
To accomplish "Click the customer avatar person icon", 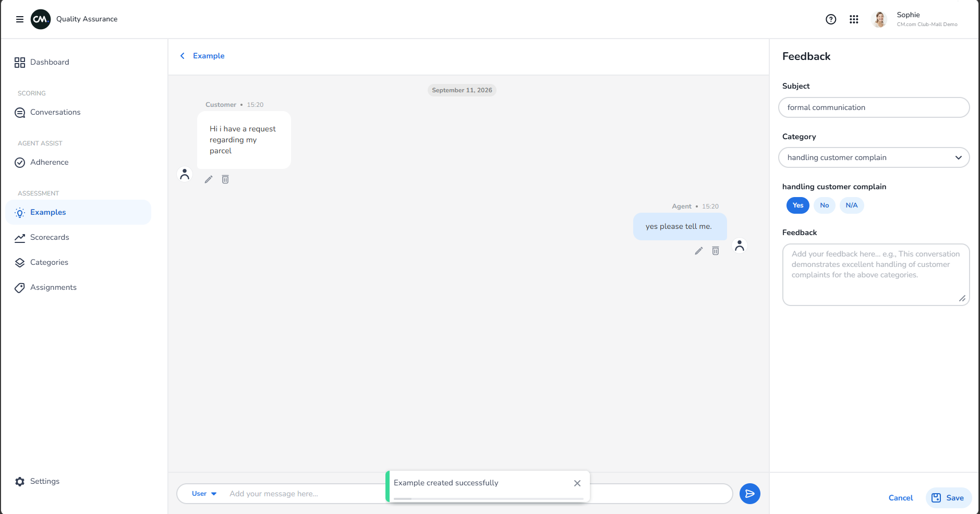I will click(185, 174).
